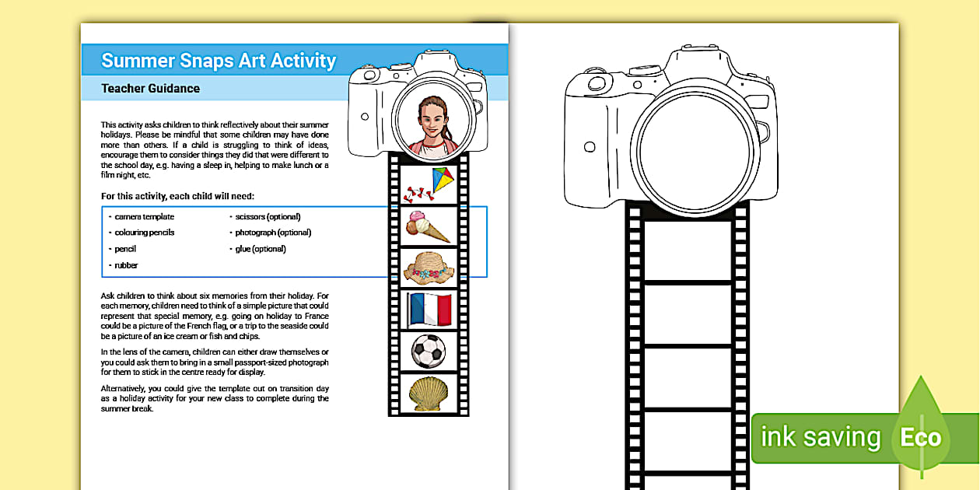Click the "colouring pencils" list item
This screenshot has height=490, width=980.
[x=145, y=233]
